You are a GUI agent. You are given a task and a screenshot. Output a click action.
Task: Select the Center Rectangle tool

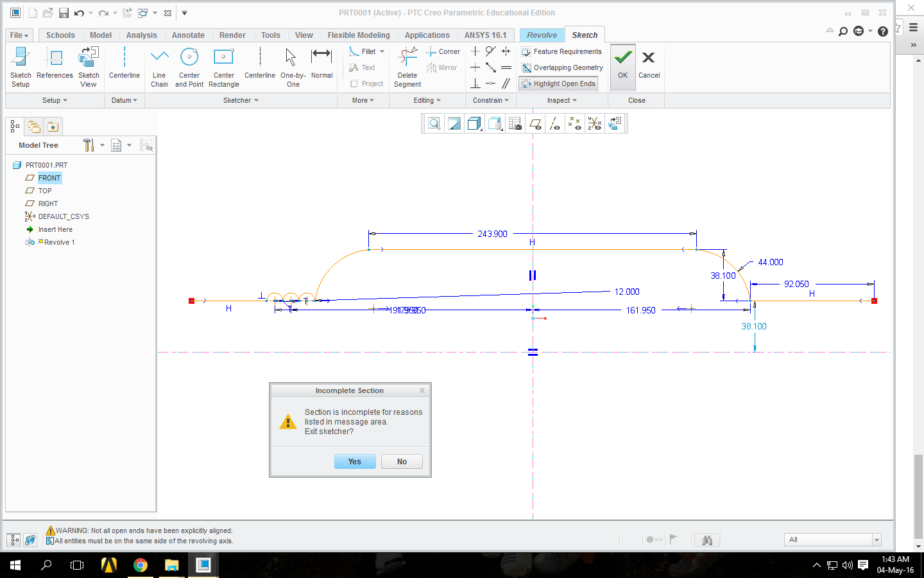pos(224,67)
